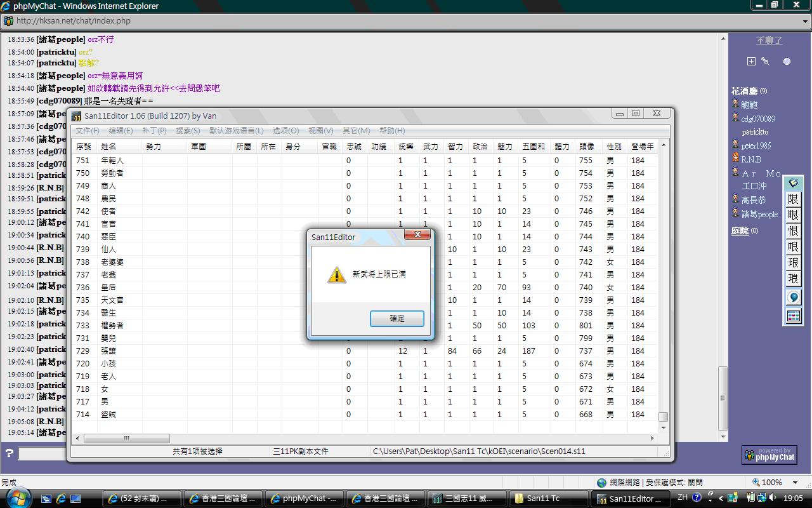Select the first candidate 限 in IME pad
Image resolution: width=812 pixels, height=508 pixels.
tap(793, 199)
